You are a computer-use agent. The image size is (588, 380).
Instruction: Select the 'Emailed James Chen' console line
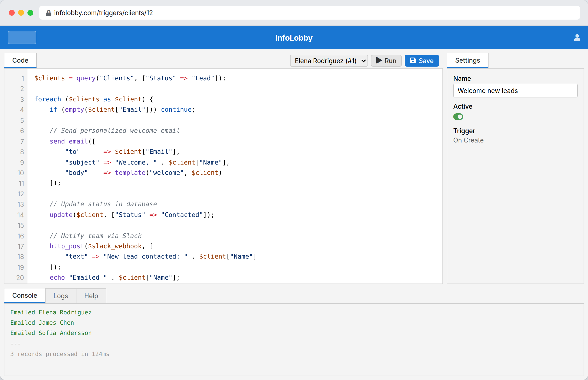click(42, 322)
